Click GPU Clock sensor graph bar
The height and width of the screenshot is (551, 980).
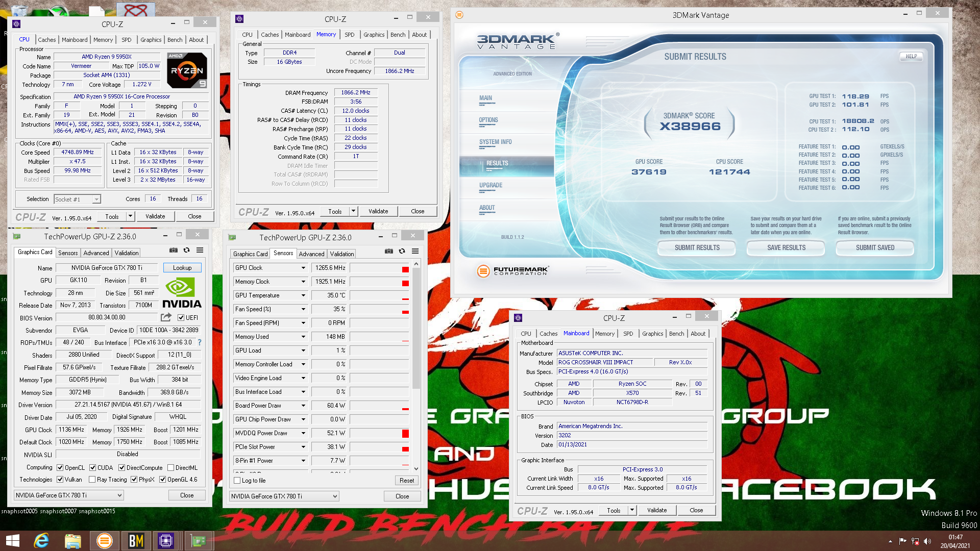point(379,268)
